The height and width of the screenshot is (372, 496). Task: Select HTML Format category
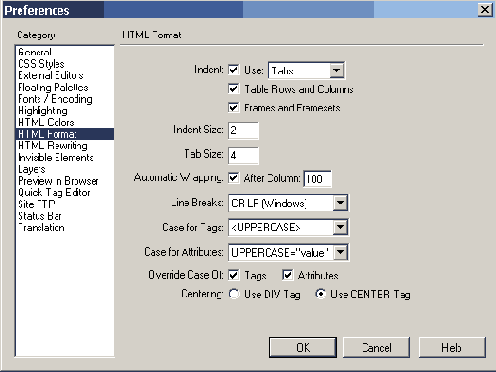[x=65, y=134]
